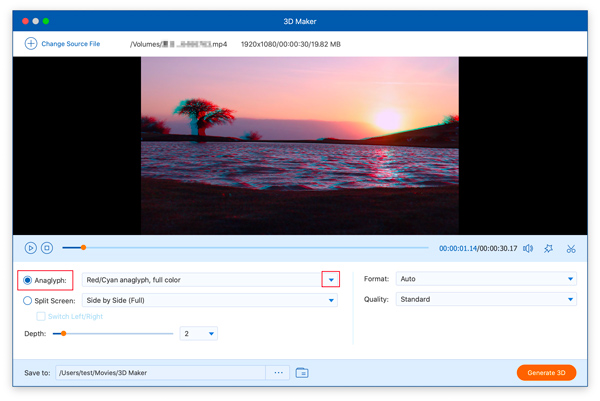Click the star enhance icon
This screenshot has width=600, height=401.
coord(549,248)
